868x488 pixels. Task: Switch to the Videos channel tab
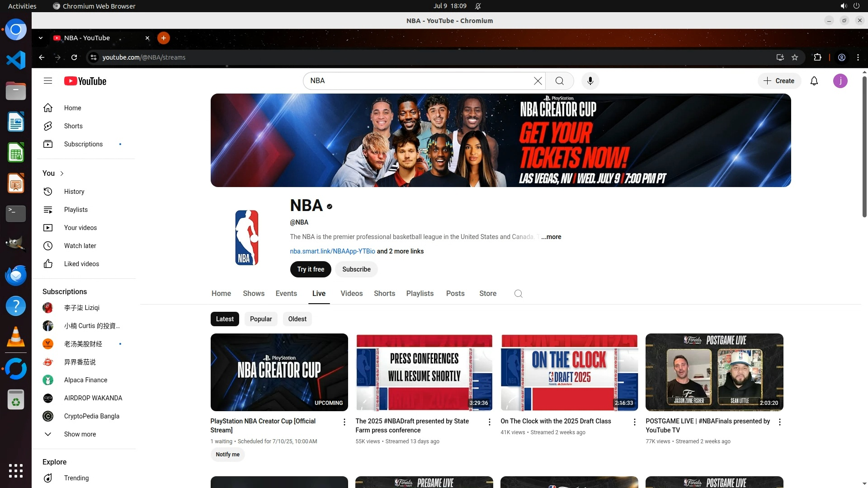coord(351,294)
